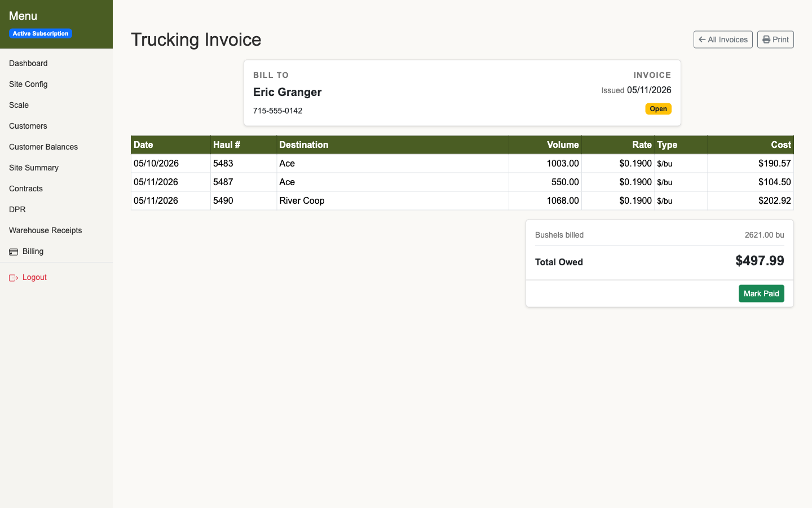Open the Billing menu label
This screenshot has width=812, height=508.
tap(33, 251)
